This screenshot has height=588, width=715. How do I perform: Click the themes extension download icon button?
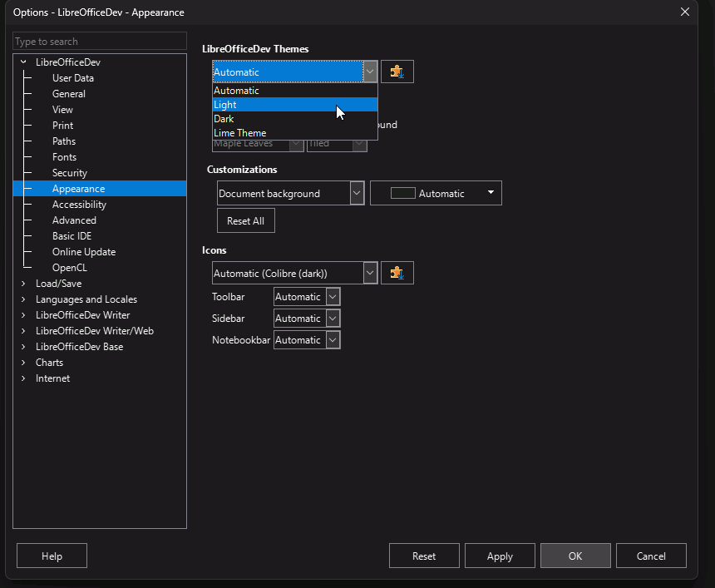(x=397, y=72)
